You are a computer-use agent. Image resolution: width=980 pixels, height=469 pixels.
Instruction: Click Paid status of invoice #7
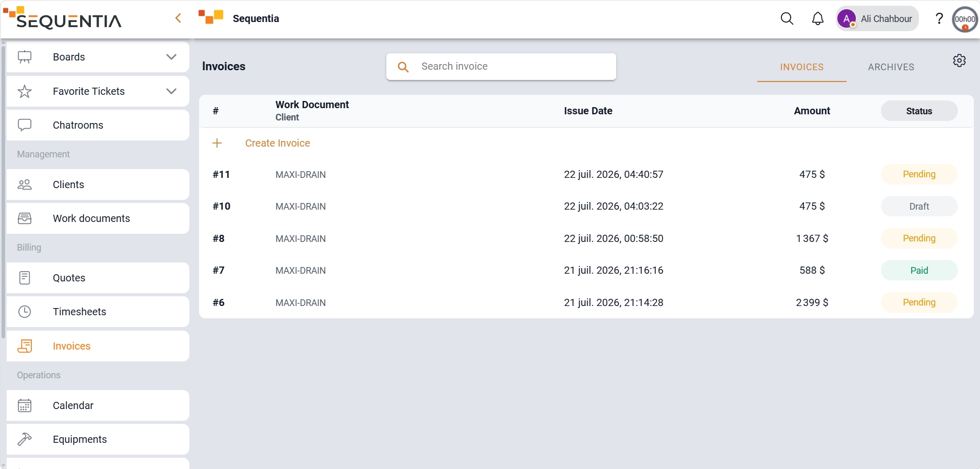pos(919,270)
